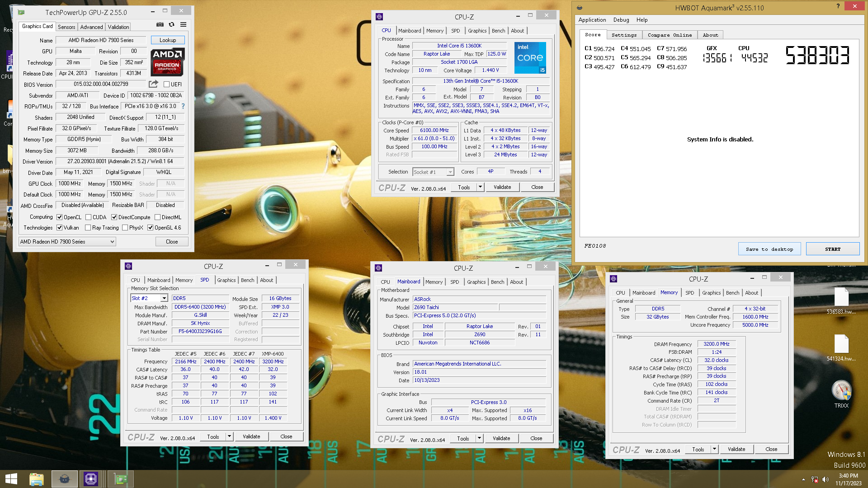Viewport: 868px width, 488px height.
Task: Open File Explorer from the taskbar
Action: pos(37,479)
